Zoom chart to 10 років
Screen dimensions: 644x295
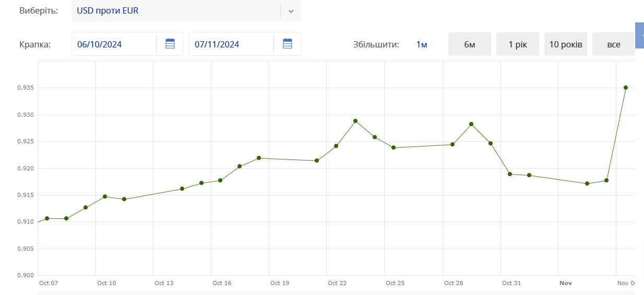[566, 44]
